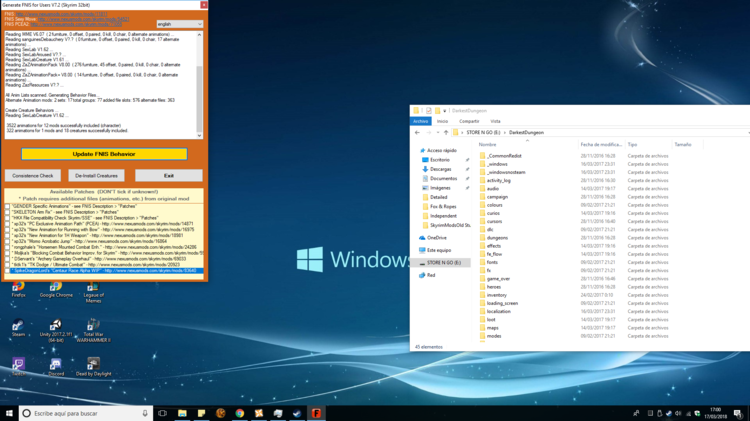Screen dimensions: 750x421
Task: Open File Explorer from the taskbar
Action: (x=182, y=413)
